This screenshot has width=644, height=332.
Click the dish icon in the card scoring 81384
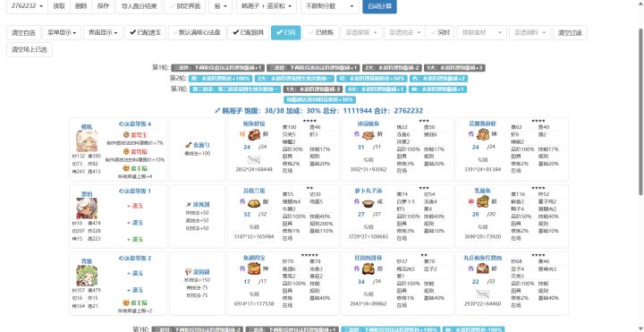tap(482, 134)
